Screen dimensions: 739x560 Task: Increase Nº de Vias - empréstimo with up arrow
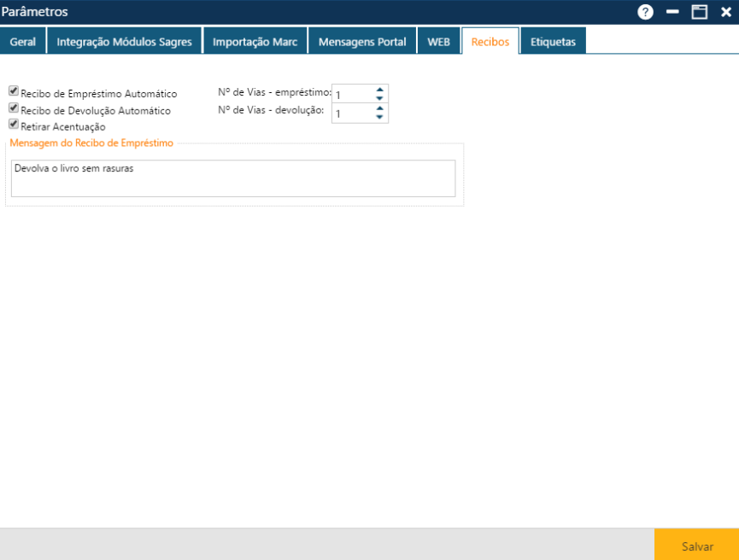coord(380,90)
